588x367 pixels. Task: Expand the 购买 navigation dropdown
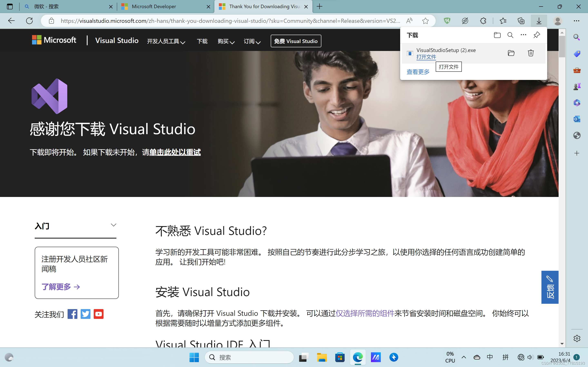coord(226,41)
